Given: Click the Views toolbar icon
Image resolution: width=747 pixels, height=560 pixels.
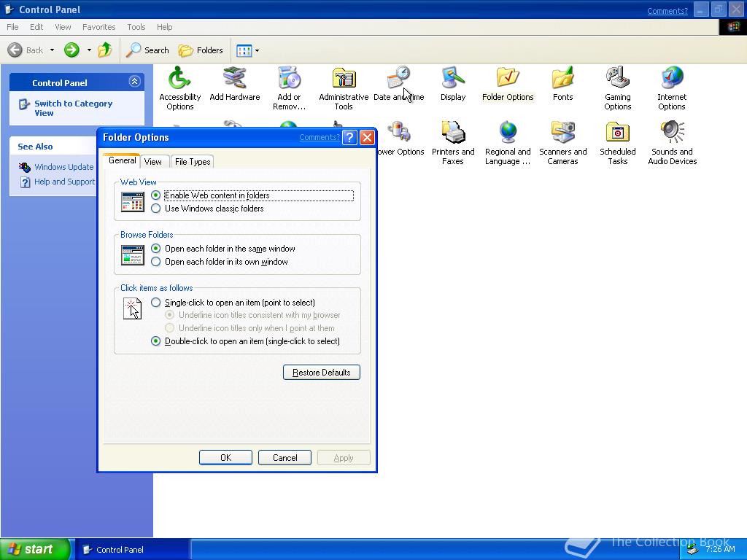Looking at the screenshot, I should click(x=244, y=50).
